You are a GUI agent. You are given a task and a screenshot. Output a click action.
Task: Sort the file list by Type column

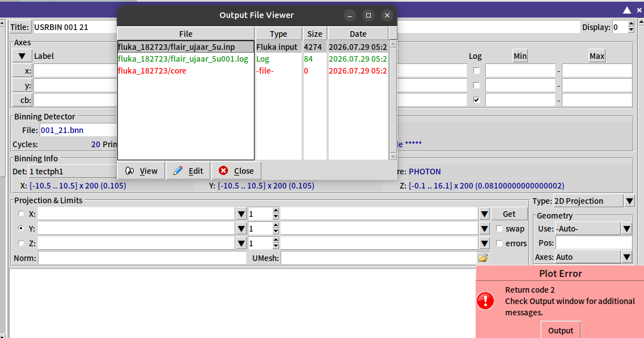pyautogui.click(x=278, y=33)
